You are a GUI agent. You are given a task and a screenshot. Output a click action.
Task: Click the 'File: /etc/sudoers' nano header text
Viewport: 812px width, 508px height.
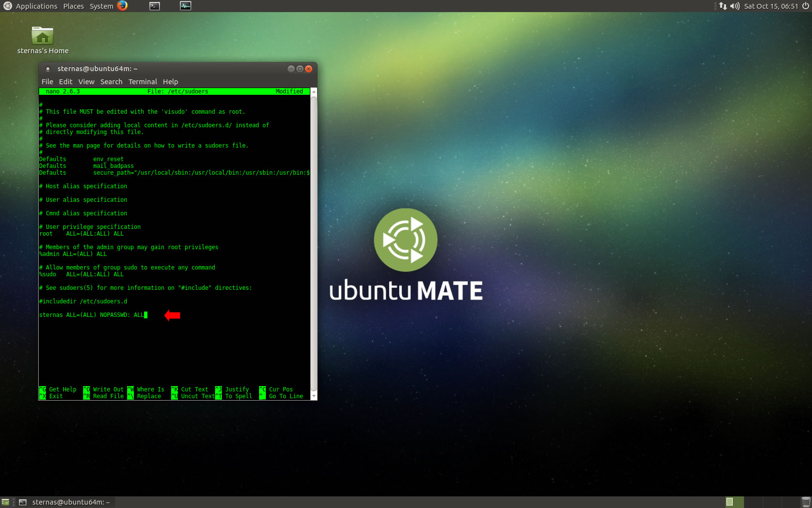(x=178, y=91)
